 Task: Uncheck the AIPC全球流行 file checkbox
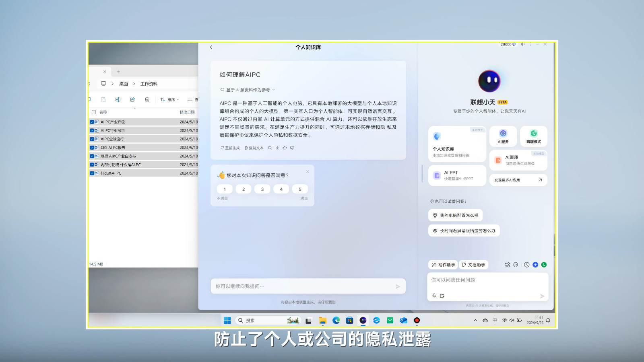click(x=92, y=139)
